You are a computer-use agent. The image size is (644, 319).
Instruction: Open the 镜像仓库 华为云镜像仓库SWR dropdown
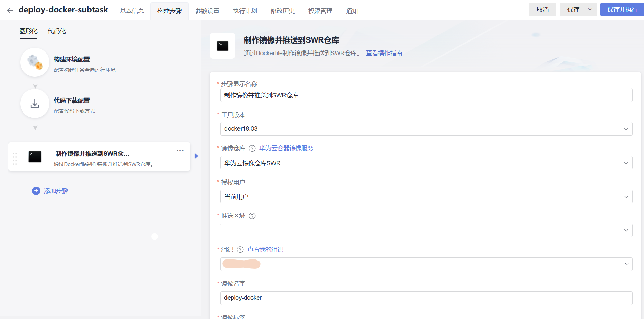(x=426, y=163)
